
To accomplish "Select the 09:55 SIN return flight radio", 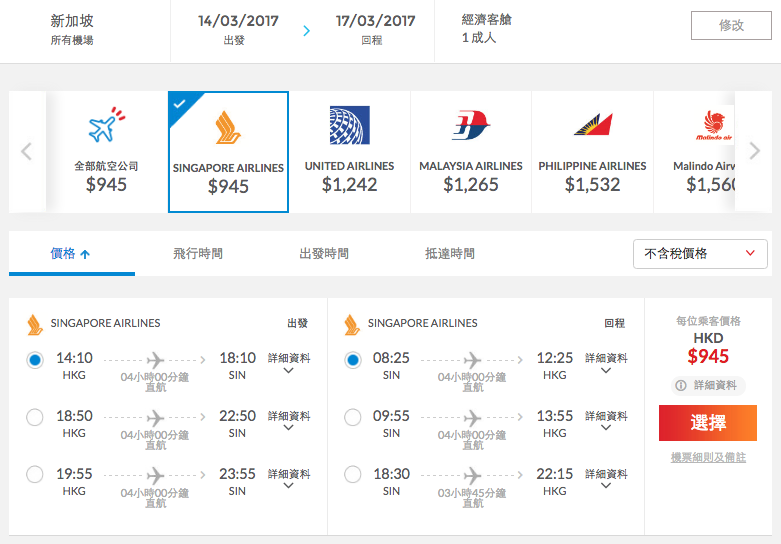I will point(353,417).
